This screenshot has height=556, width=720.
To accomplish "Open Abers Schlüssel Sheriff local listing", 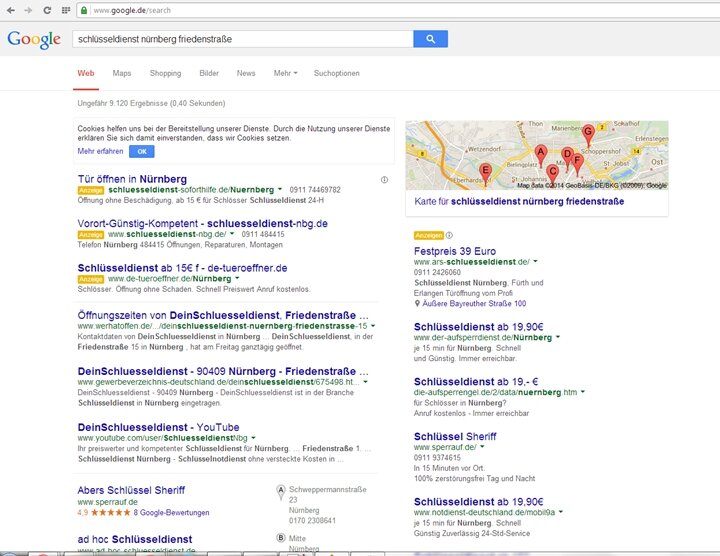I will click(x=131, y=490).
